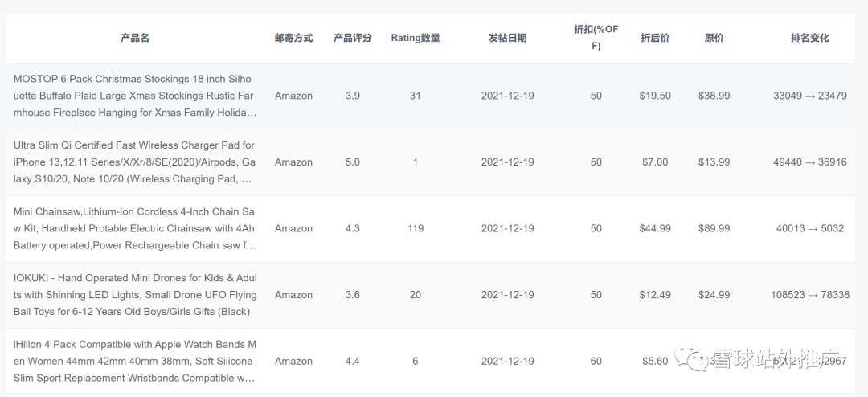This screenshot has height=397, width=868.
Task: Click the 折扣(%OFF) column header
Action: [x=596, y=38]
